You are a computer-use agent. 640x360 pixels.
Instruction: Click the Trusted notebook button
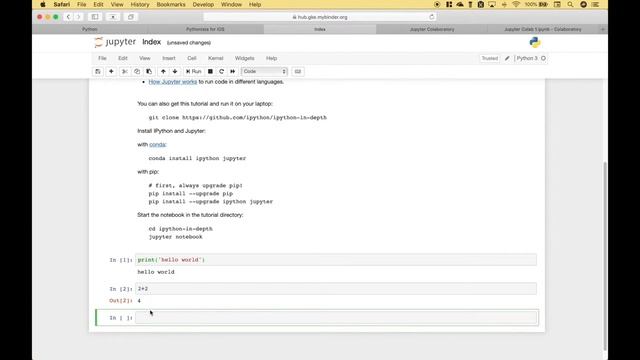[x=490, y=58]
